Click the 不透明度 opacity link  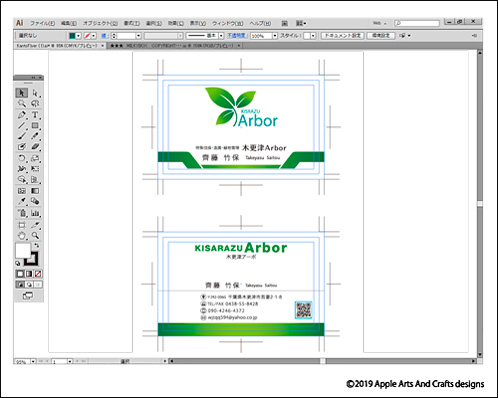pos(237,35)
